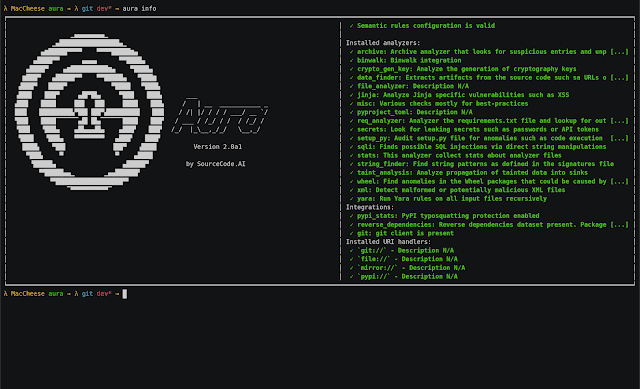Click the 'by SourceCode.AI' text
Image resolution: width=640 pixels, height=389 pixels.
(216, 164)
